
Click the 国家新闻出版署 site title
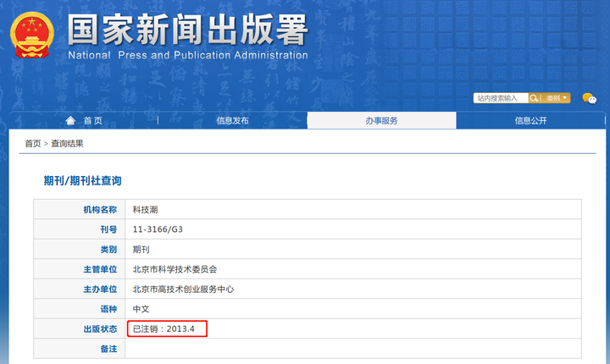(x=188, y=30)
